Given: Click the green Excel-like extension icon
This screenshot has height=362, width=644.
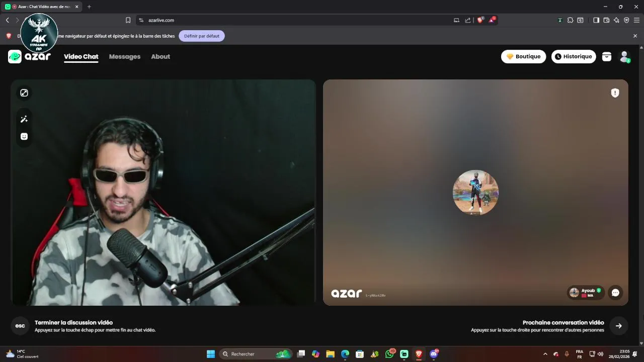Looking at the screenshot, I should pos(560,20).
